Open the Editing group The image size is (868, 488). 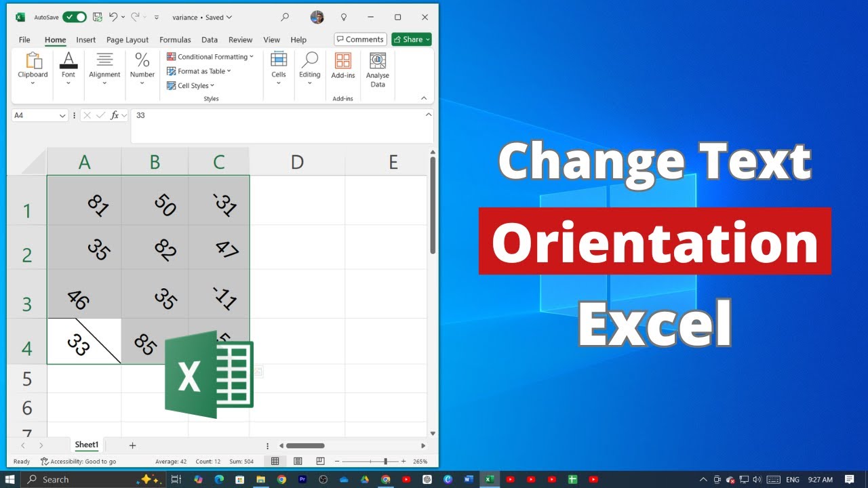310,69
